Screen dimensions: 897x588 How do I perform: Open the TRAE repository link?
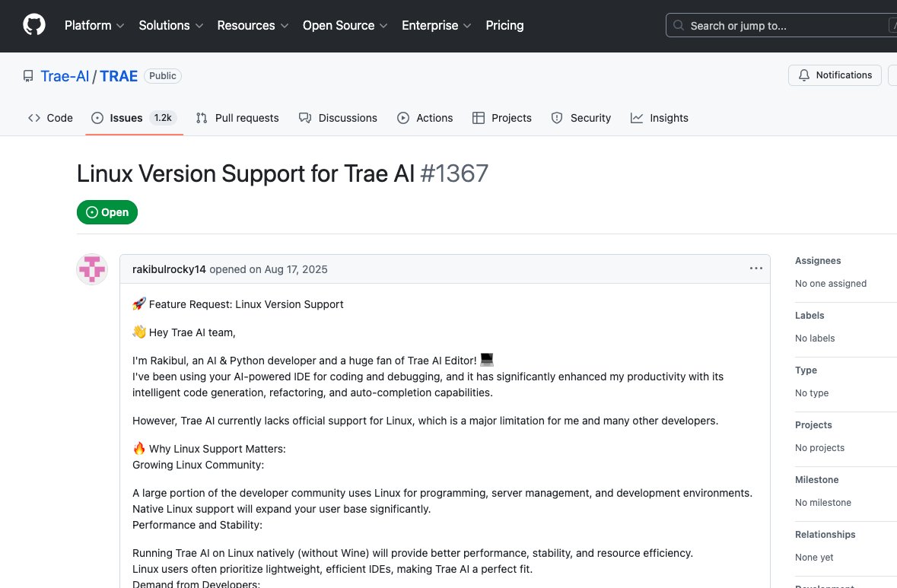click(x=119, y=76)
